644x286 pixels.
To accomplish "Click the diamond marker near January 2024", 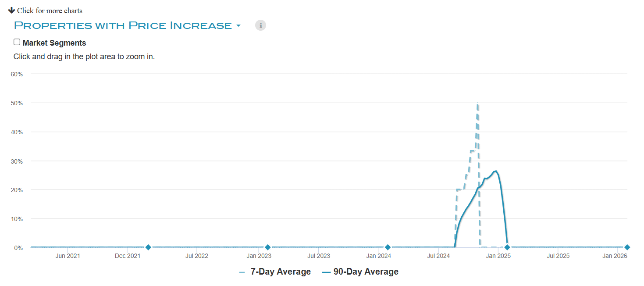I will 388,247.
